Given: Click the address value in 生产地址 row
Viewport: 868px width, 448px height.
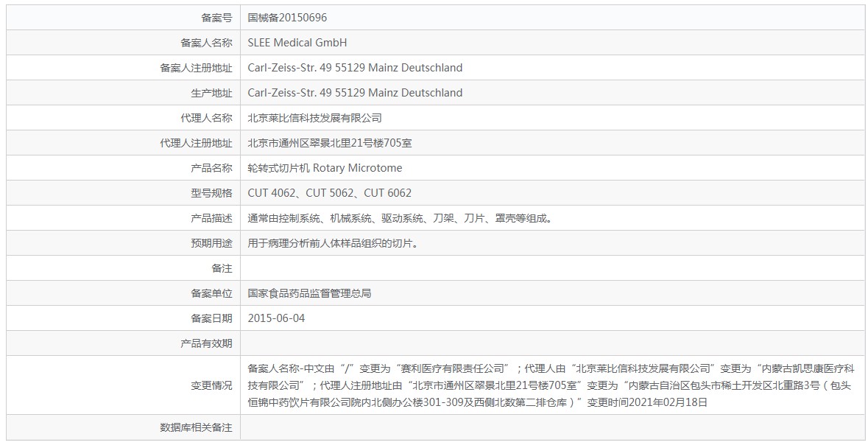Looking at the screenshot, I should pos(355,93).
